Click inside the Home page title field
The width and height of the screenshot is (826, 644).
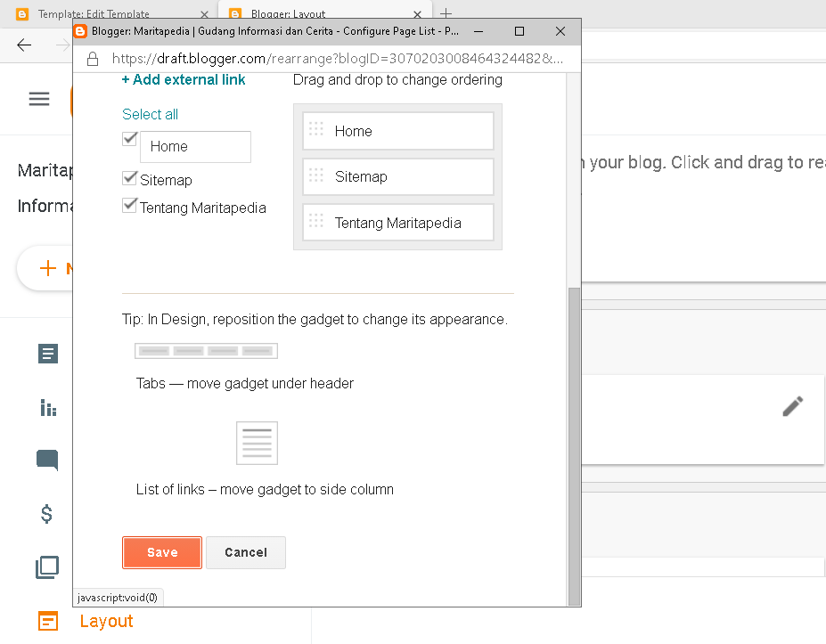pyautogui.click(x=195, y=147)
